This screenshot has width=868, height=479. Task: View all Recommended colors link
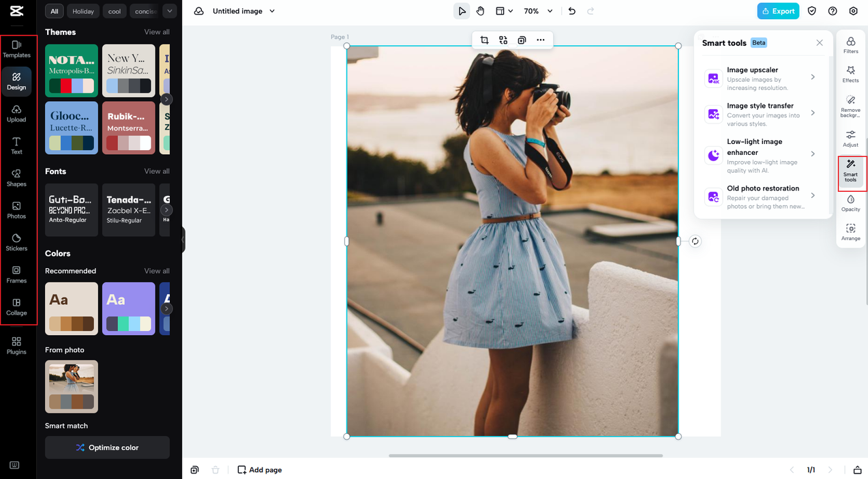point(157,271)
